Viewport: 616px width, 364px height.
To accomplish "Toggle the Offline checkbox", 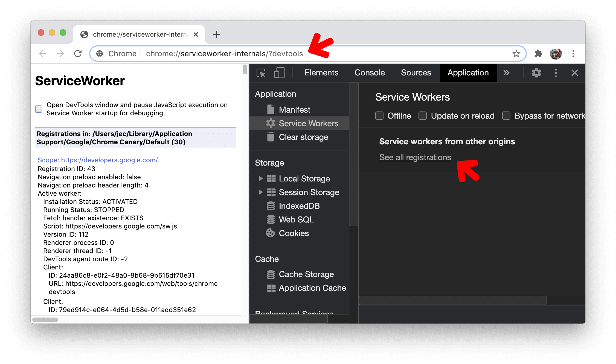I will click(379, 115).
